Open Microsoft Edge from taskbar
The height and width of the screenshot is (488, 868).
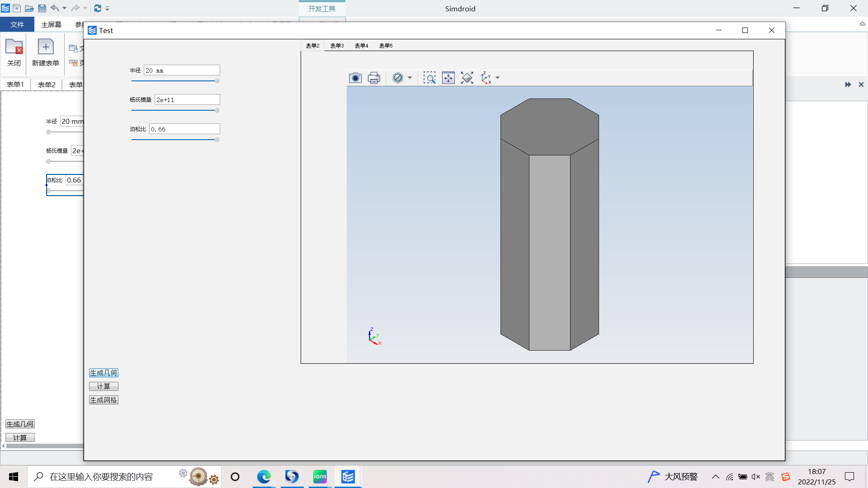[x=264, y=477]
